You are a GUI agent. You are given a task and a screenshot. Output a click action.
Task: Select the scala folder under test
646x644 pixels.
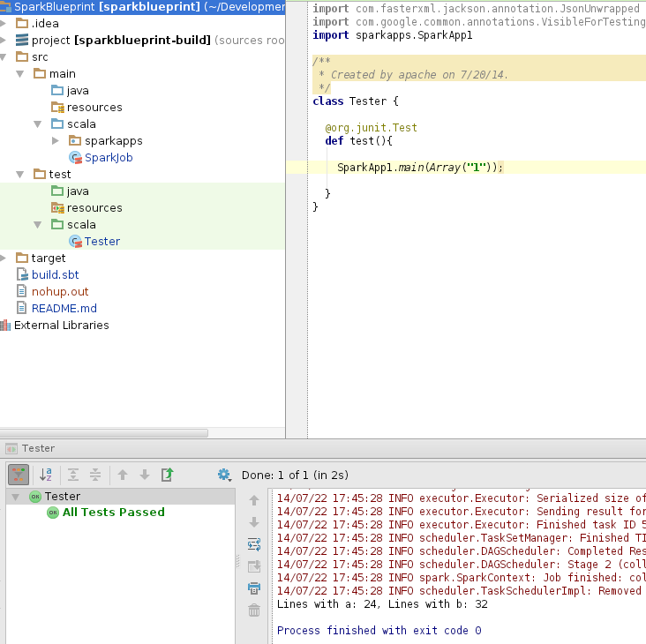tap(81, 224)
